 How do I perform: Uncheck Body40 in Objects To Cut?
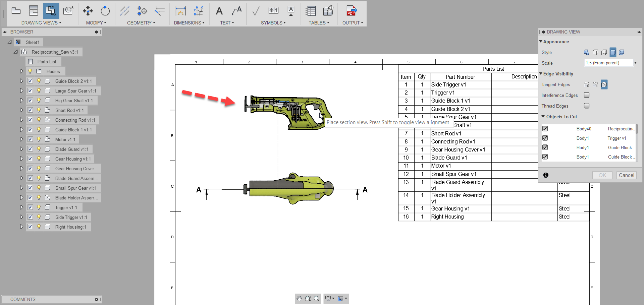545,128
